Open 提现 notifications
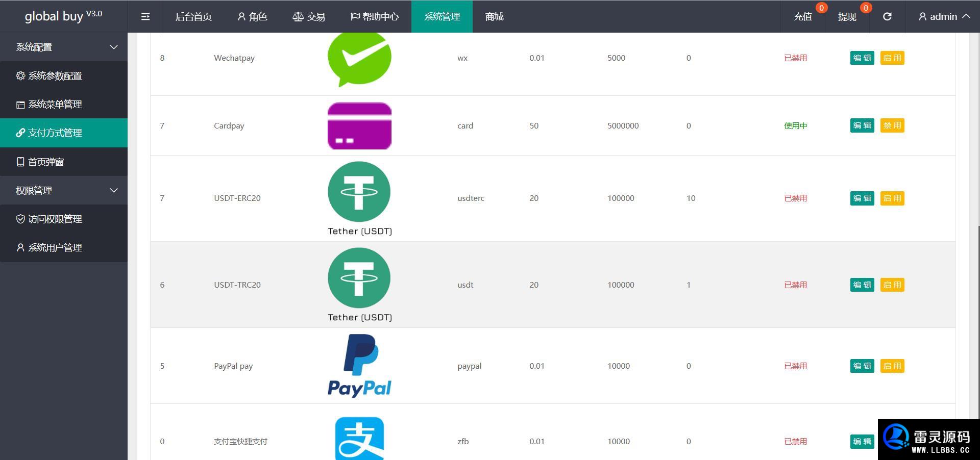The image size is (980, 460). tap(847, 16)
